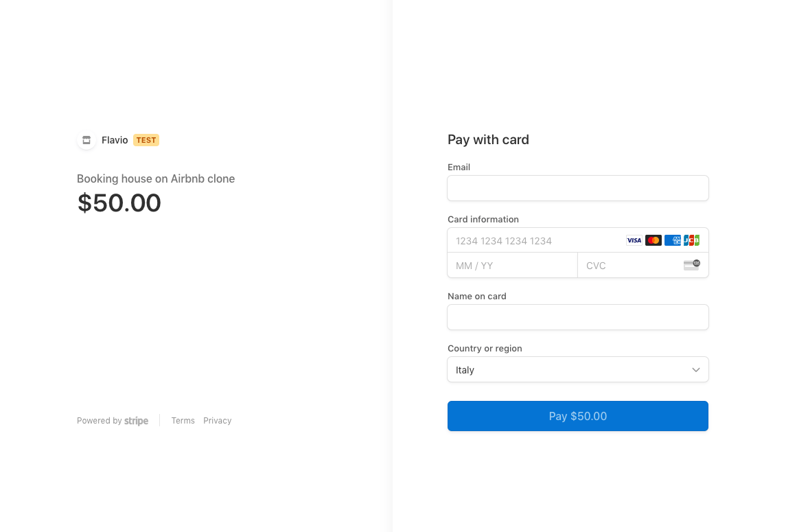Click the American Express logo
The height and width of the screenshot is (532, 786).
tap(672, 240)
